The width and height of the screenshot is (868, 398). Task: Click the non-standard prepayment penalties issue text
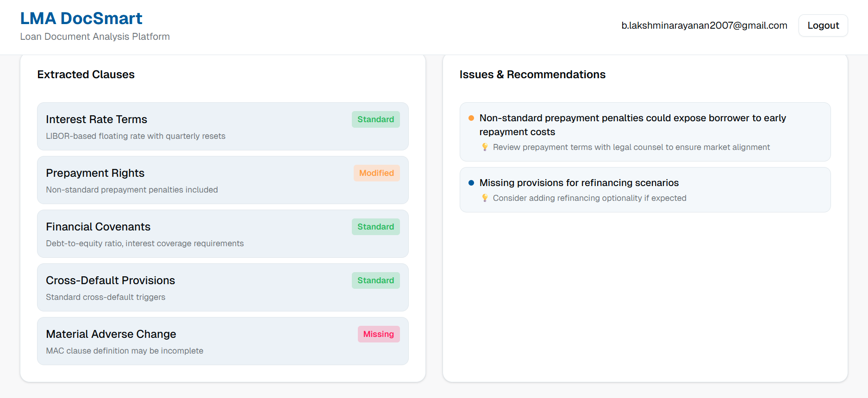tap(632, 124)
